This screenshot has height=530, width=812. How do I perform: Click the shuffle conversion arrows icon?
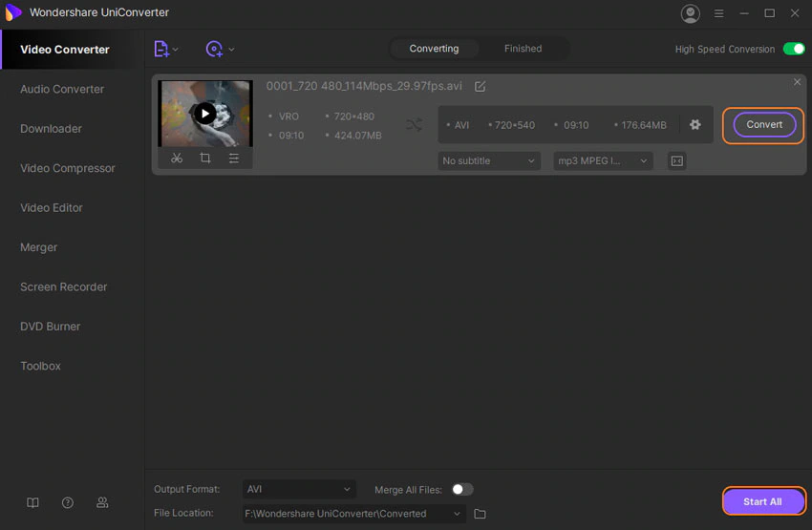(415, 125)
